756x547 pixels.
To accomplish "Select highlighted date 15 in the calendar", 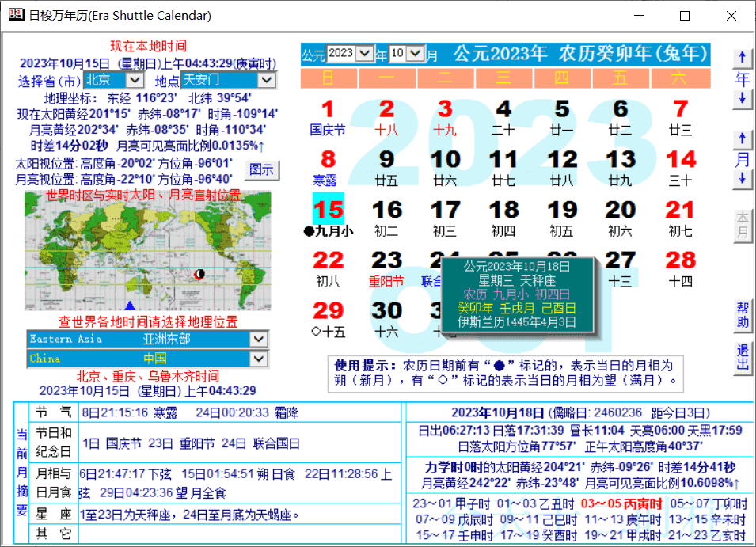I will pos(328,211).
